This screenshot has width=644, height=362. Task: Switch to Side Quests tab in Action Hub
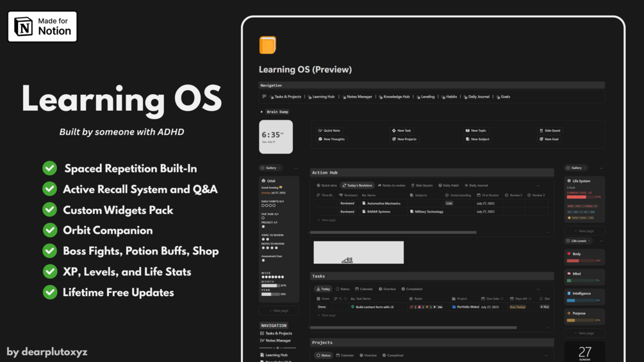[422, 186]
